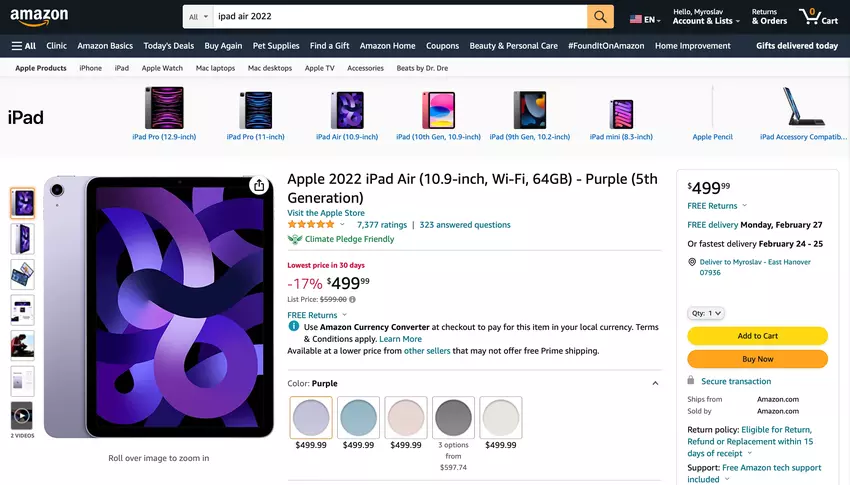Pick the Space Gray color option
850x485 pixels.
pyautogui.click(x=453, y=417)
